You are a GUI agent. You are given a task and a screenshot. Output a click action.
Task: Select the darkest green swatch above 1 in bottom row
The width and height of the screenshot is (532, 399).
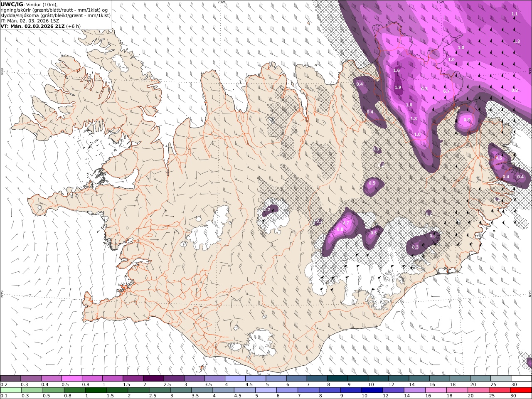click(x=96, y=390)
